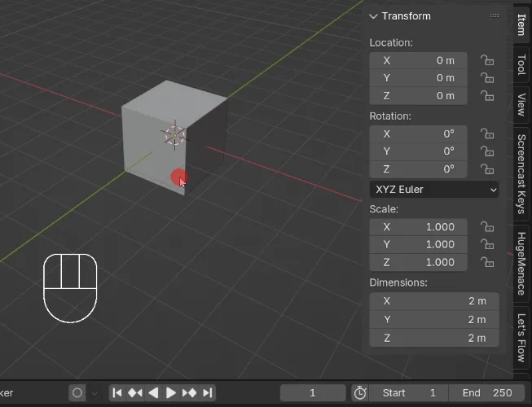Toggle the auto keying record button
Viewport: 532px width, 407px height.
tap(77, 393)
